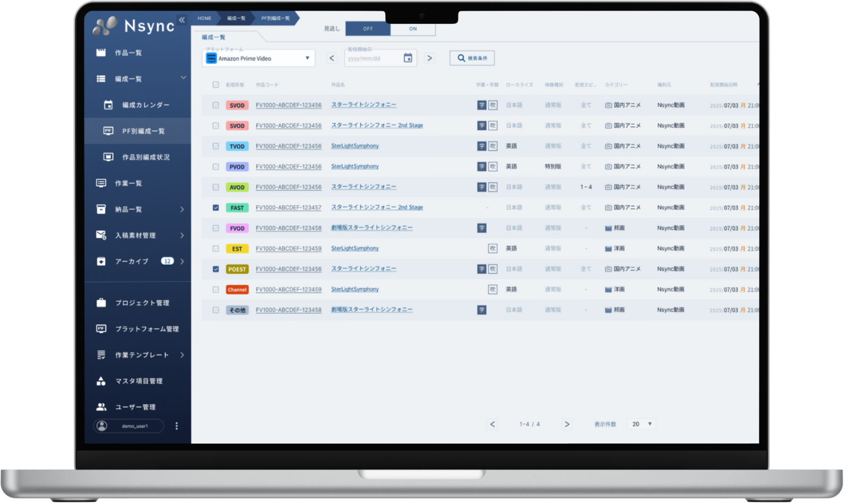Viewport: 845px width, 504px height.
Task: Open the Amazon Prime Video platform dropdown
Action: pyautogui.click(x=258, y=58)
